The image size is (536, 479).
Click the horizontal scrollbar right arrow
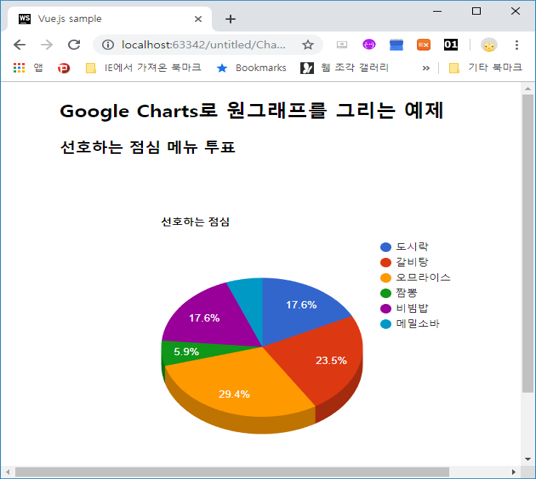[513, 472]
